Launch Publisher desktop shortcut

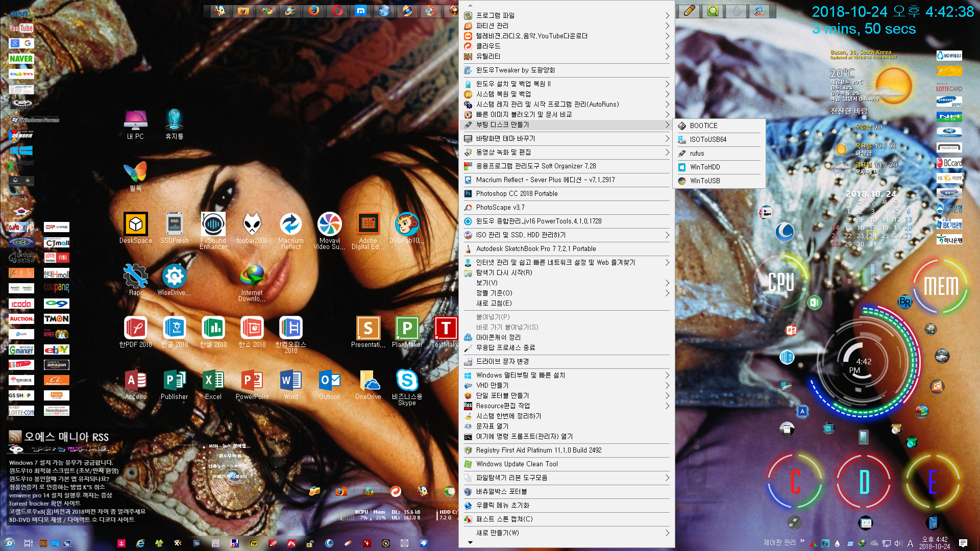tap(174, 384)
